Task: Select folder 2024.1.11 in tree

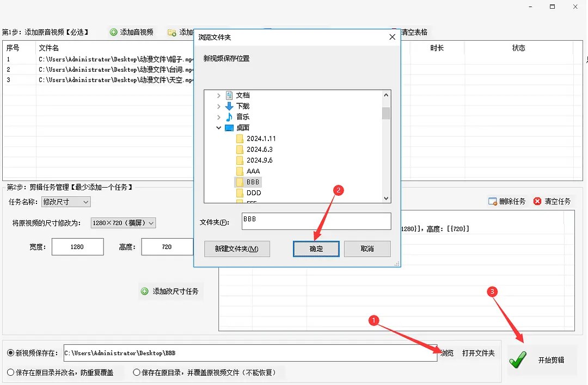Action: 261,139
